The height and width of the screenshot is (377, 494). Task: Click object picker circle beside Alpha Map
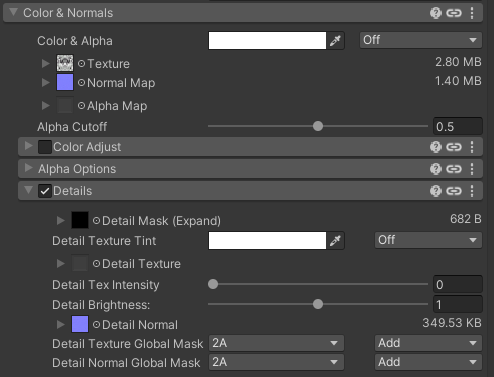81,106
